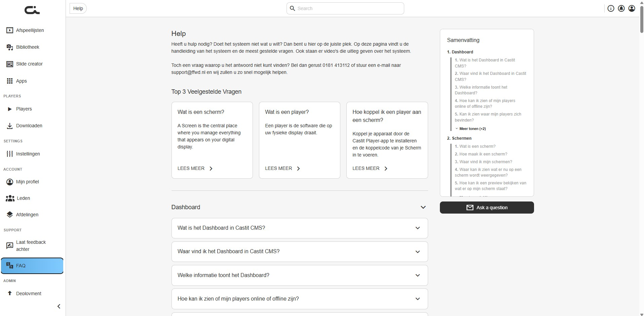Click the Players play-arrow icon
The image size is (644, 316).
click(10, 109)
